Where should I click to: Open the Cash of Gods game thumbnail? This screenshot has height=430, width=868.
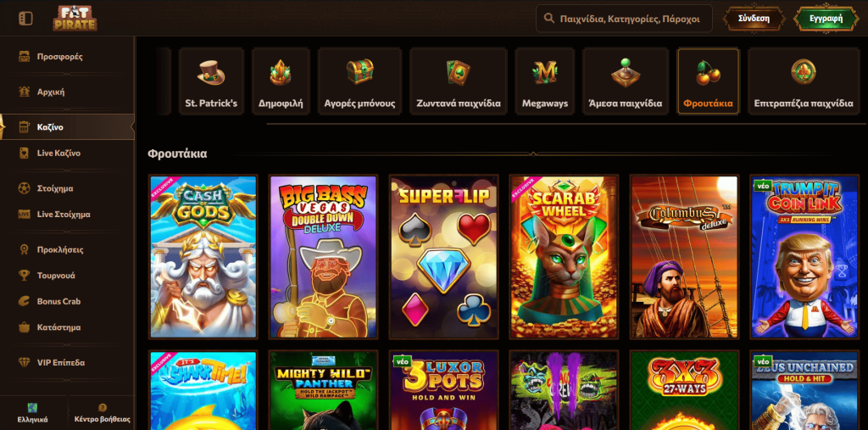point(203,257)
